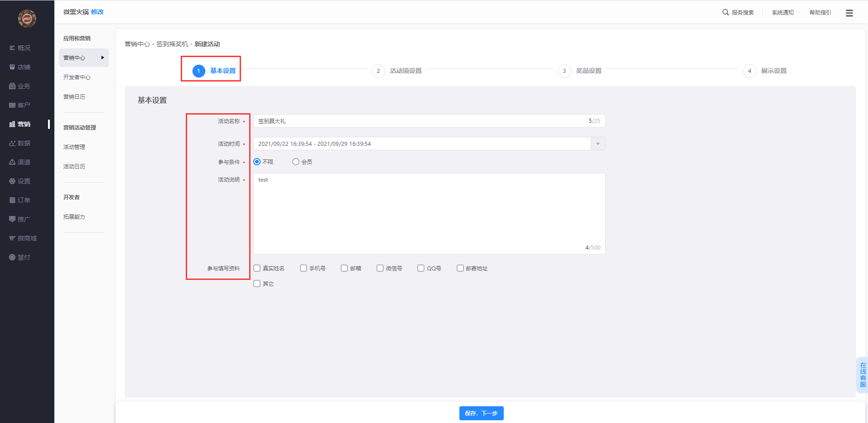868x423 pixels.
Task: Tick the 邮寄地址 checkbox
Action: click(x=460, y=268)
